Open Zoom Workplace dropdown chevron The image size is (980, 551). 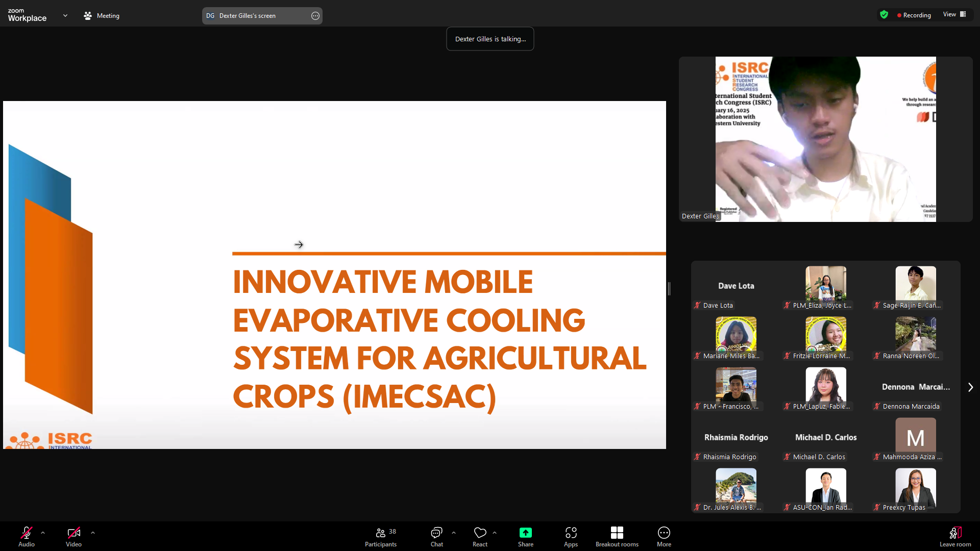pyautogui.click(x=65, y=15)
